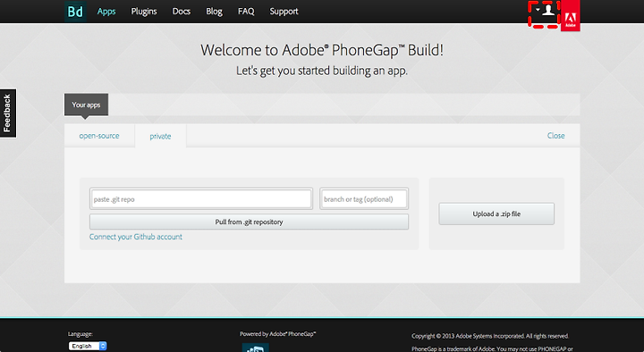Focus the paste .git repo field
The image size is (644, 352).
pos(201,199)
